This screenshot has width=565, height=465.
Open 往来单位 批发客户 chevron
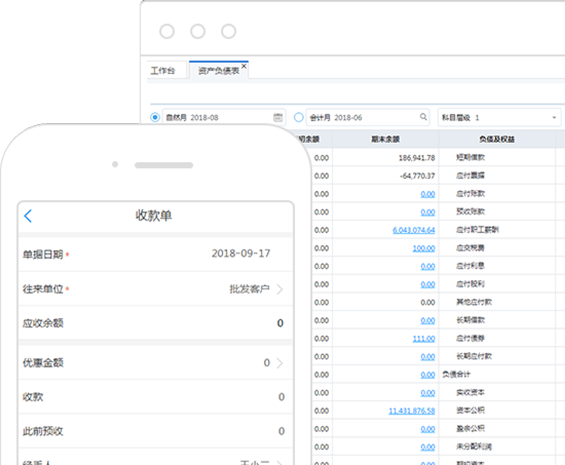point(280,289)
